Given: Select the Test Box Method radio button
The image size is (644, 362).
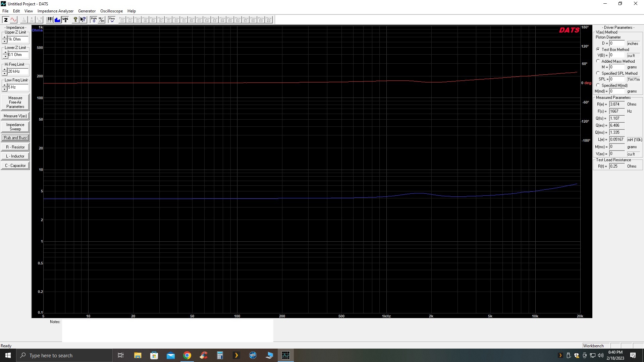Looking at the screenshot, I should [x=598, y=49].
